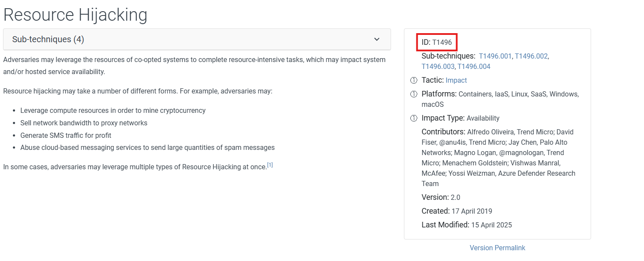Click the chevron arrow in Sub-techniques header

[x=377, y=39]
